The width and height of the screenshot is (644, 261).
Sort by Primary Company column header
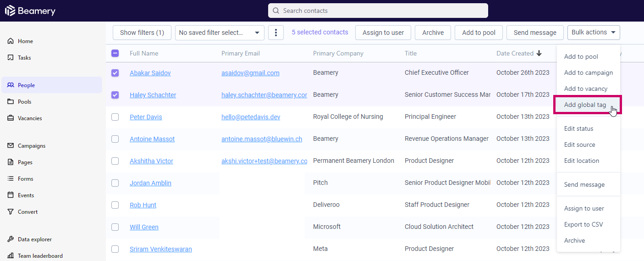(338, 53)
